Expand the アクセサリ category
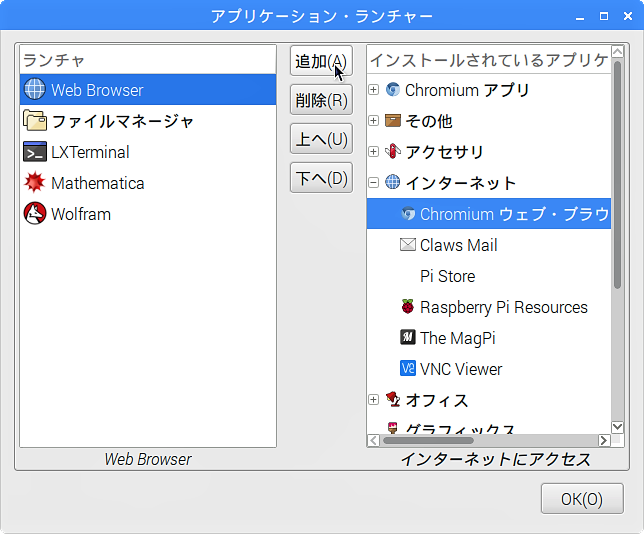Screen dimensions: 644x534 click(373, 152)
